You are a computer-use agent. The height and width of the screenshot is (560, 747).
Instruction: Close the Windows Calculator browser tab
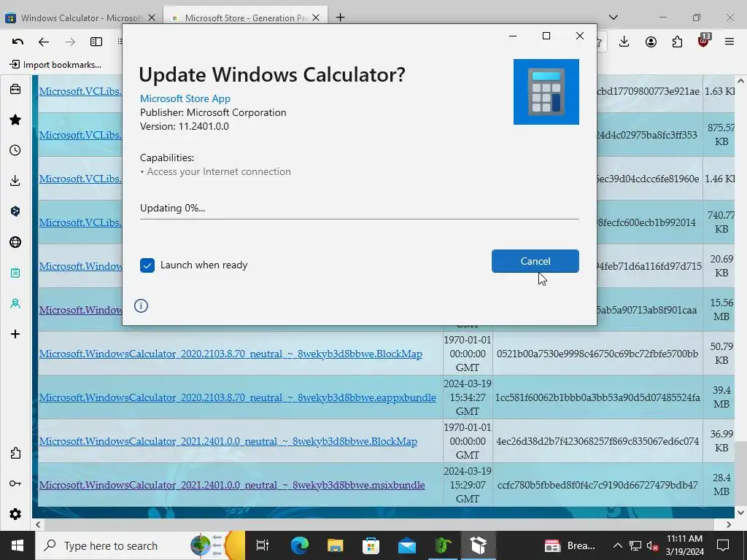click(152, 17)
